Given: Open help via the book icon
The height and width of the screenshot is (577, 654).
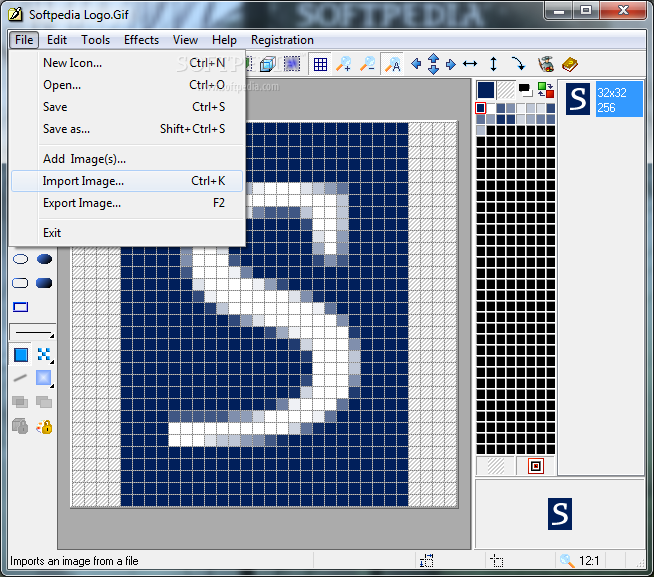Looking at the screenshot, I should (569, 64).
